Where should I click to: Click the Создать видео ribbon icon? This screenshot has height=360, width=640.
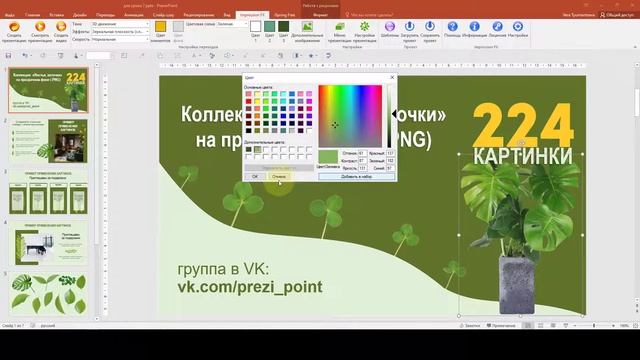click(x=61, y=27)
